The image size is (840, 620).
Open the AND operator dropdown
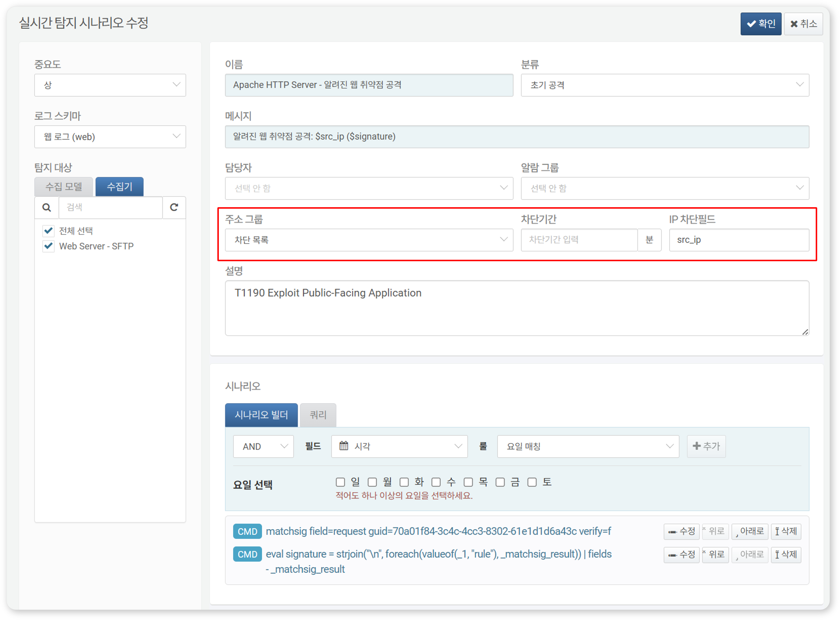tap(263, 447)
